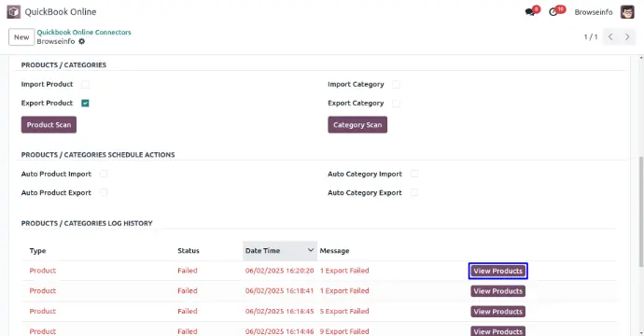Image resolution: width=644 pixels, height=336 pixels.
Task: View Products for the 16:20:20 log
Action: pos(497,271)
